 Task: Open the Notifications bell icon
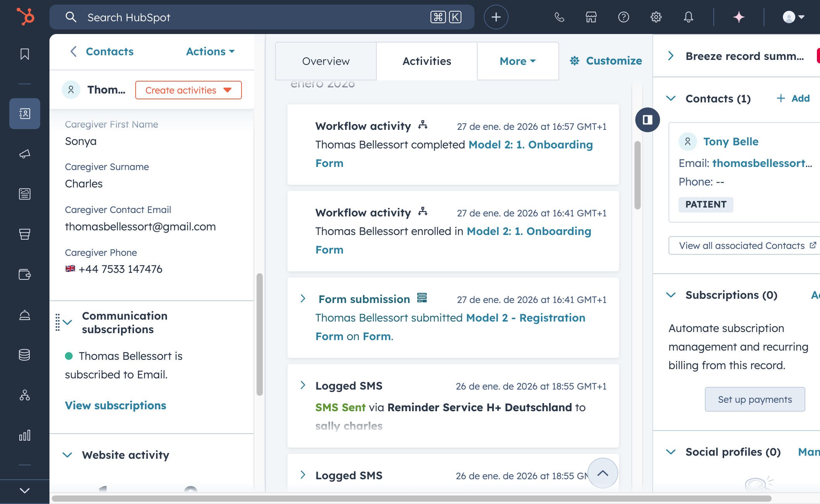[x=689, y=17]
